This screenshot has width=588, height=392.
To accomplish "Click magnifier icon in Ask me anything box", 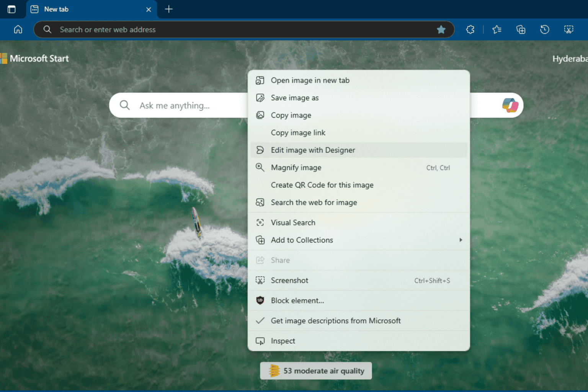I will (125, 105).
